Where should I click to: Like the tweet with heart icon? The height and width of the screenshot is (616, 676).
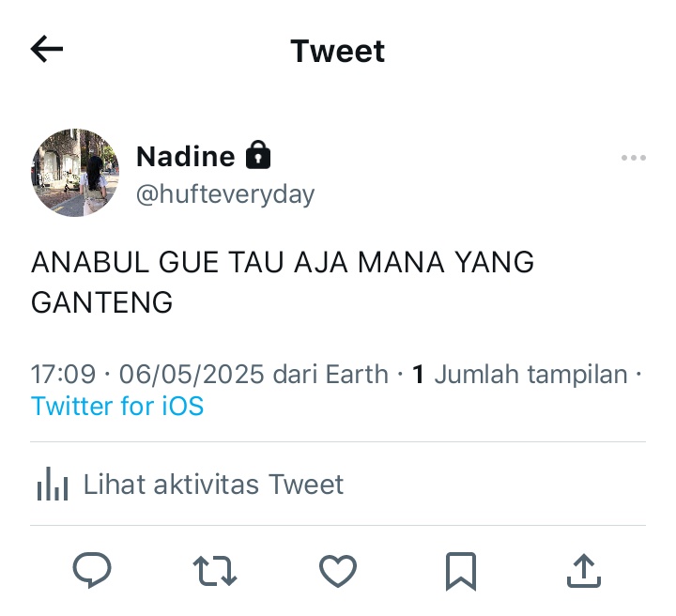(338, 571)
